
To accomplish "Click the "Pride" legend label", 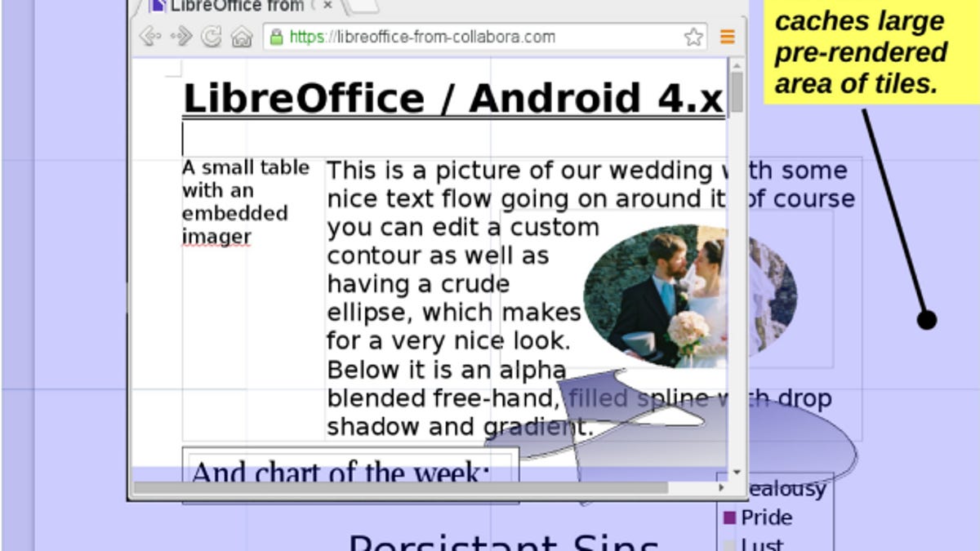I will click(x=767, y=518).
